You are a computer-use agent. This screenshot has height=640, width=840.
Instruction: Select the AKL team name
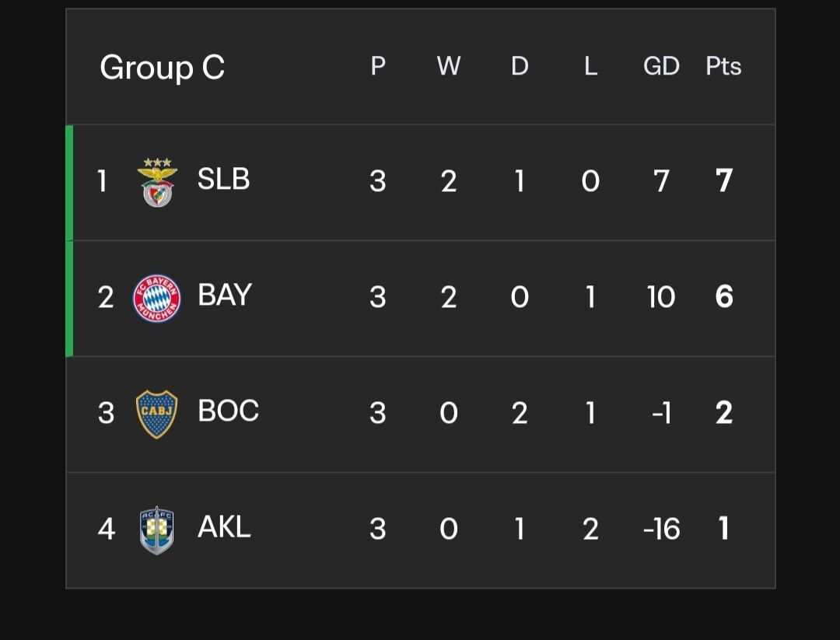click(x=224, y=527)
